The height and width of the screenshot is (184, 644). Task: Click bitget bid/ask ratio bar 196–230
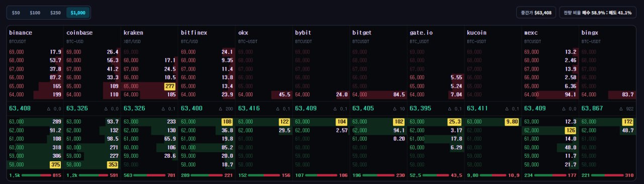click(x=379, y=175)
